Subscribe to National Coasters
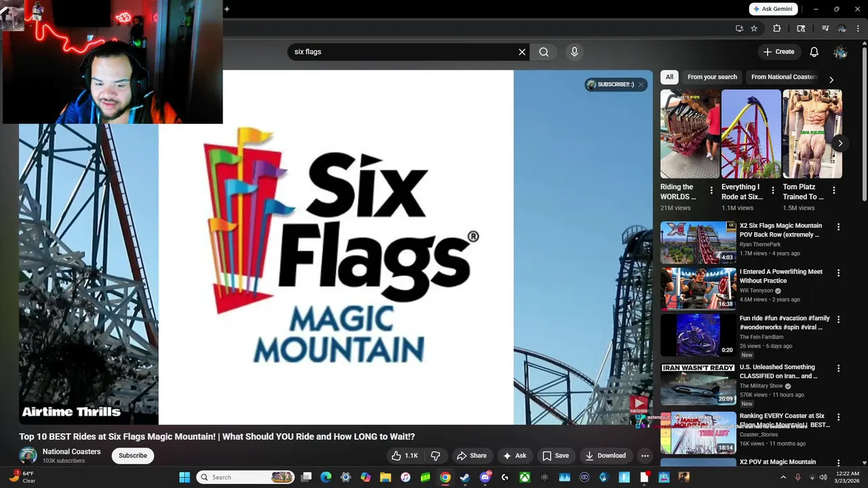 tap(133, 455)
